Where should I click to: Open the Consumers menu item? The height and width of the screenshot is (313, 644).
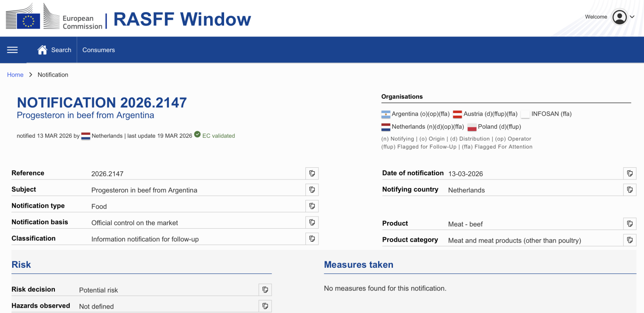pos(99,50)
